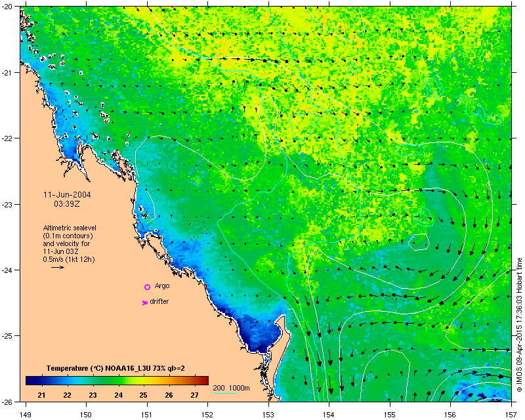Click the 'Altimetric sealevel' caption line
Screen dimensions: 525x420
point(70,228)
